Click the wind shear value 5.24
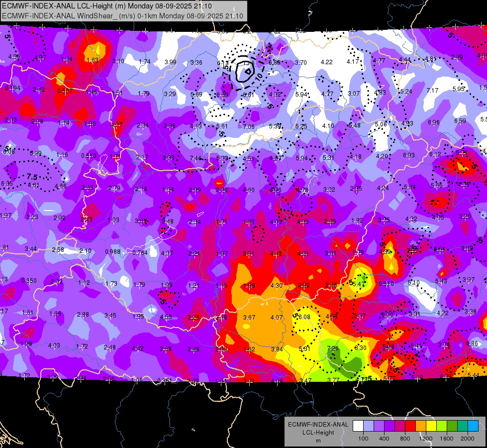The image size is (487, 448). click(406, 92)
